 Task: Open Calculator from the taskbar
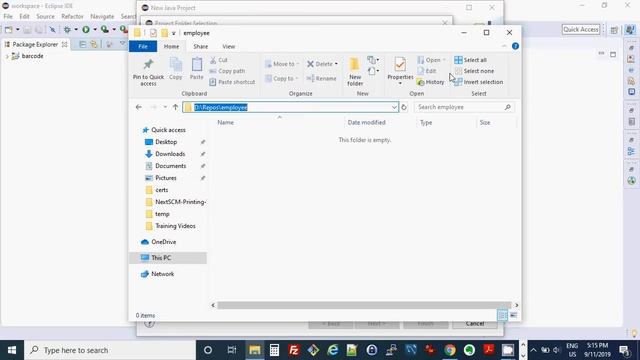point(274,350)
